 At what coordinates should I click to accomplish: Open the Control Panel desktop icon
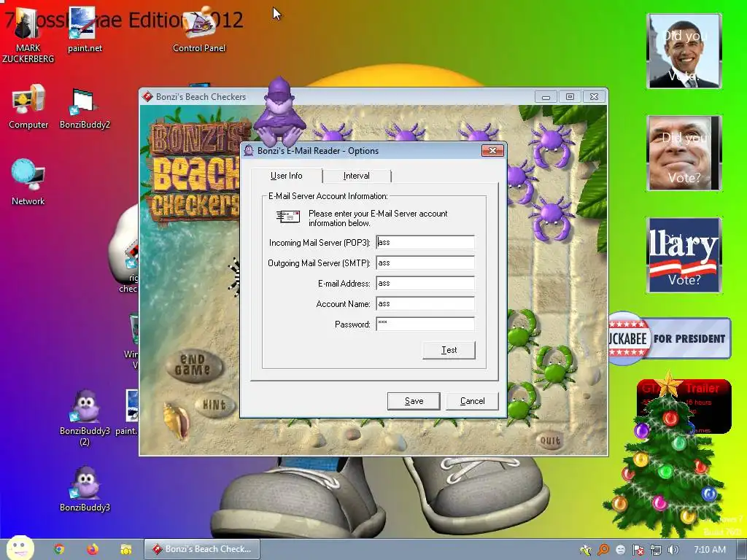[198, 31]
